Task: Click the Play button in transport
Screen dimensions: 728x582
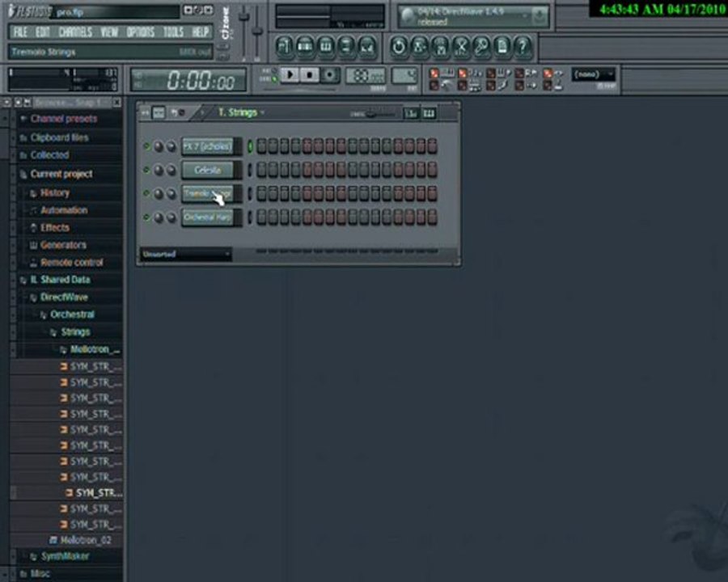Action: coord(290,74)
